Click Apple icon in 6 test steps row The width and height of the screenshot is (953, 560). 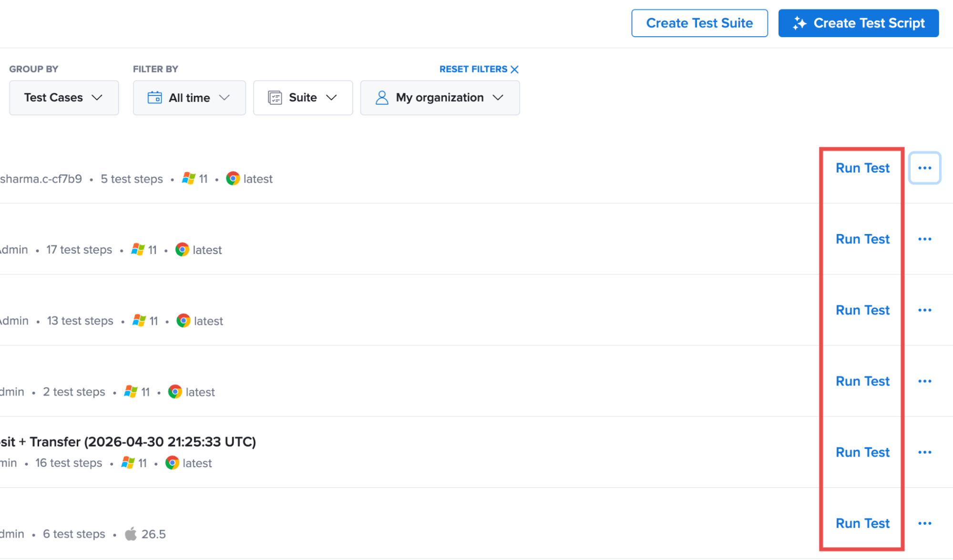(x=131, y=533)
